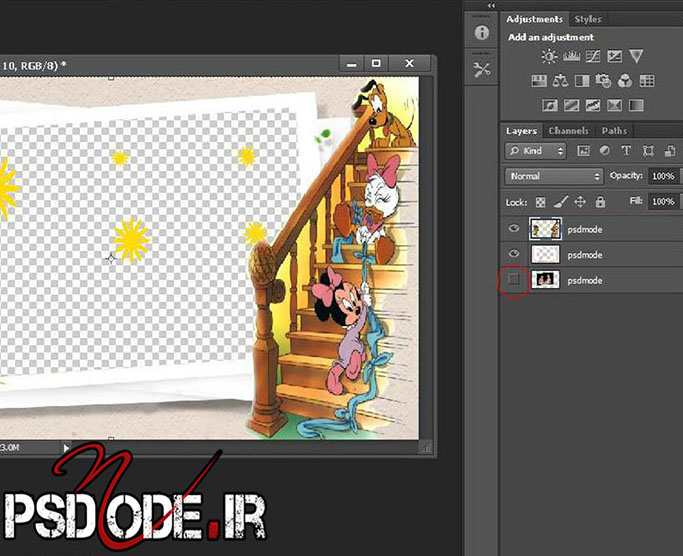This screenshot has width=683, height=556.
Task: Add a Curves adjustment
Action: coord(593,56)
